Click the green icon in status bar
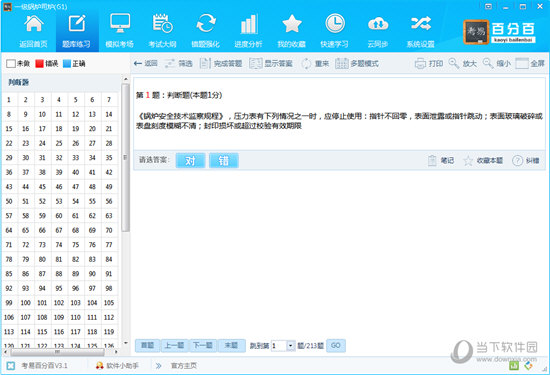This screenshot has width=550, height=375. [514, 366]
